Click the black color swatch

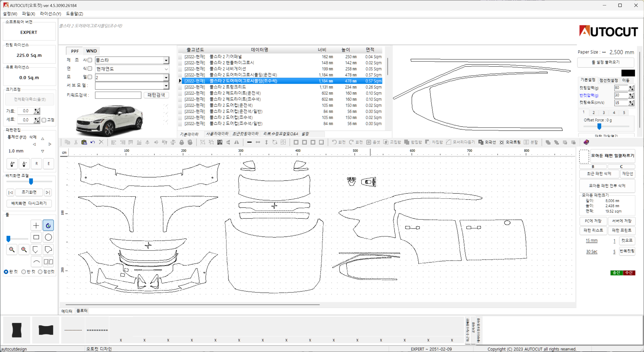pos(628,73)
